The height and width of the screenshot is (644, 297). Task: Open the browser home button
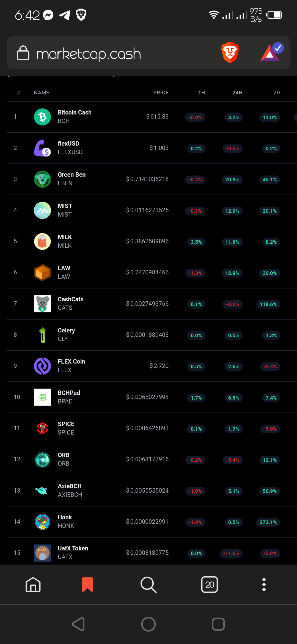click(33, 584)
